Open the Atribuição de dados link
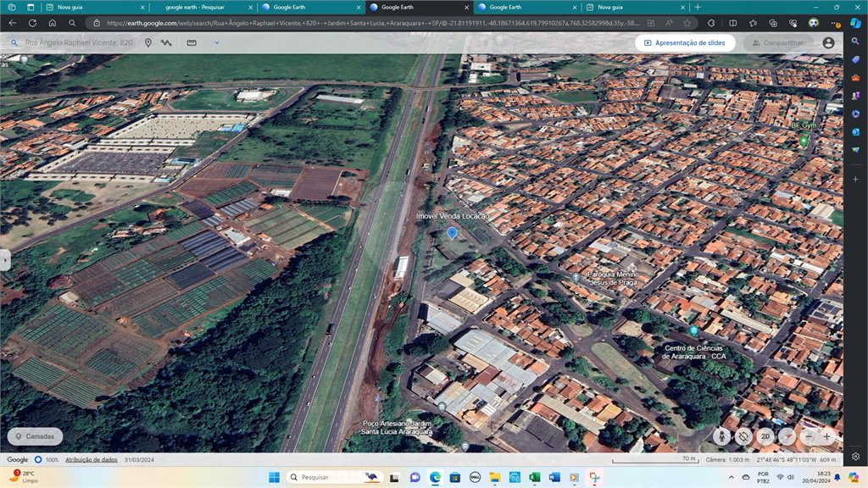The width and height of the screenshot is (868, 488). pyautogui.click(x=92, y=460)
